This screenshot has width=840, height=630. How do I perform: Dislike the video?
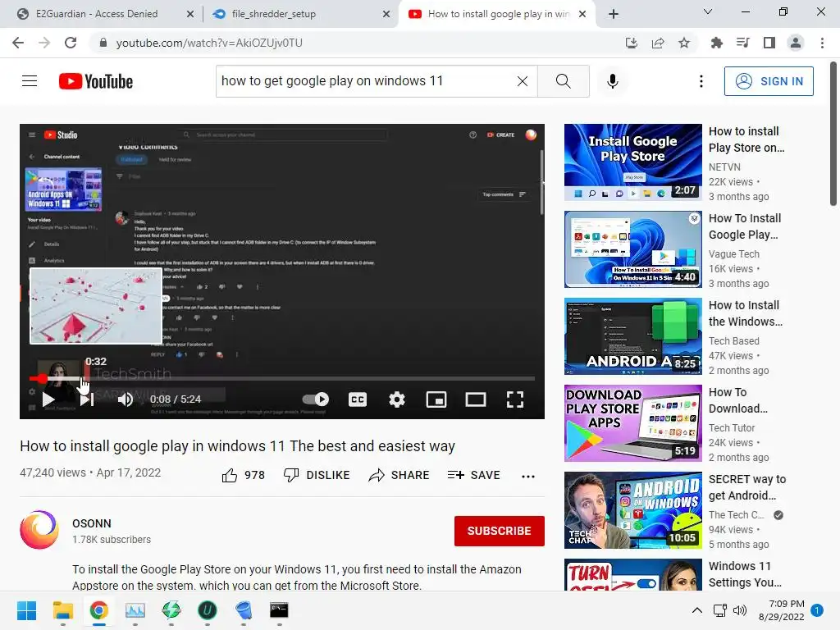[x=317, y=475]
